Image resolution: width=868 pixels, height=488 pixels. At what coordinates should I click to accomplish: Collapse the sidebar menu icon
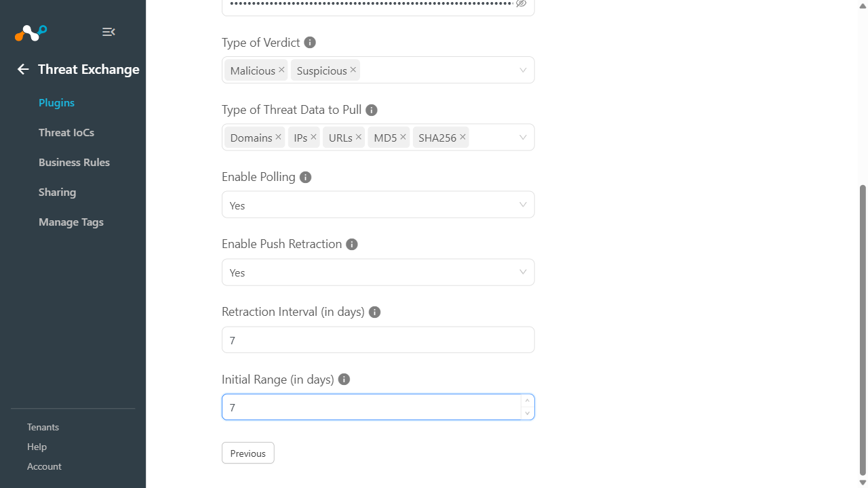tap(108, 32)
